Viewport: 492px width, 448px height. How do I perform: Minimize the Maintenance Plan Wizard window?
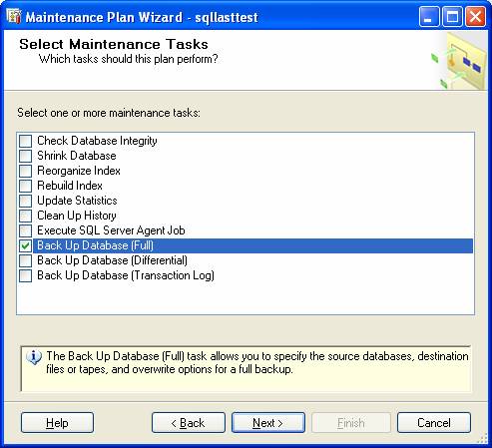[x=429, y=16]
